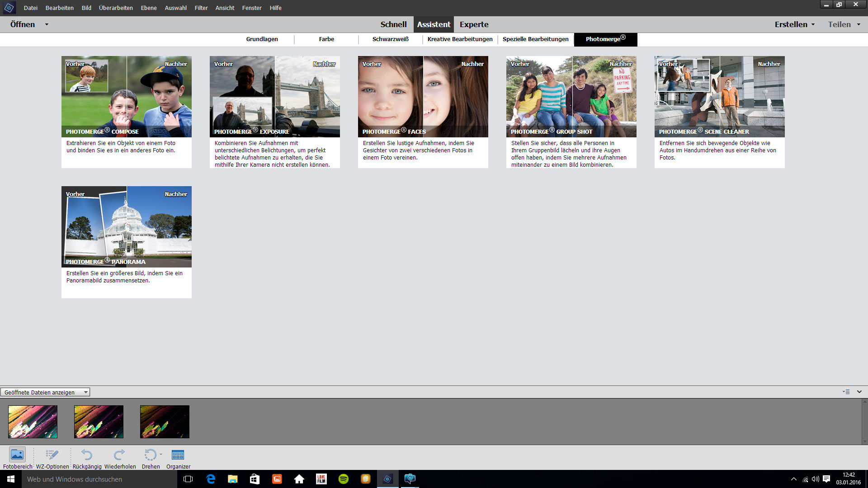
Task: Select the first thumbnail in the photo bin
Action: 33,422
